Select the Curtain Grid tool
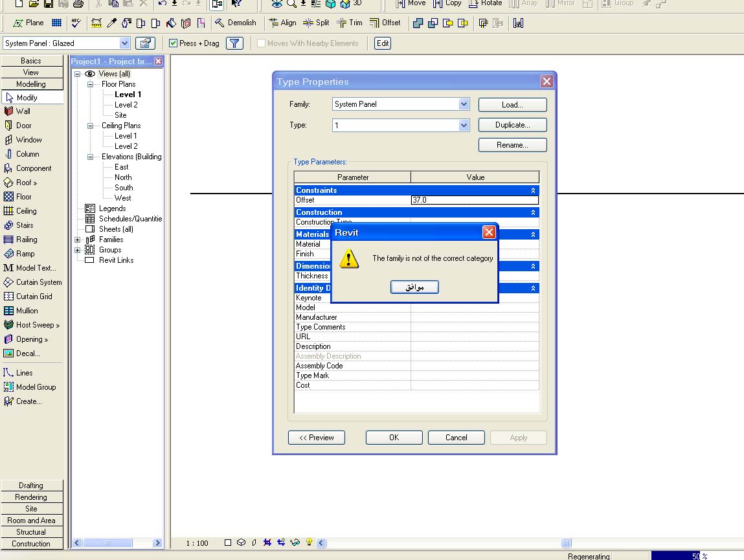Viewport: 744px width, 560px height. 34,297
